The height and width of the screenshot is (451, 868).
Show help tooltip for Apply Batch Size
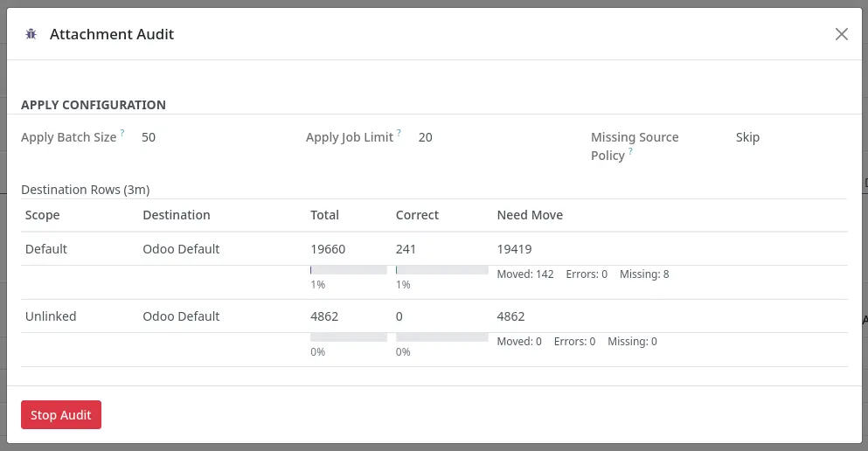[122, 133]
